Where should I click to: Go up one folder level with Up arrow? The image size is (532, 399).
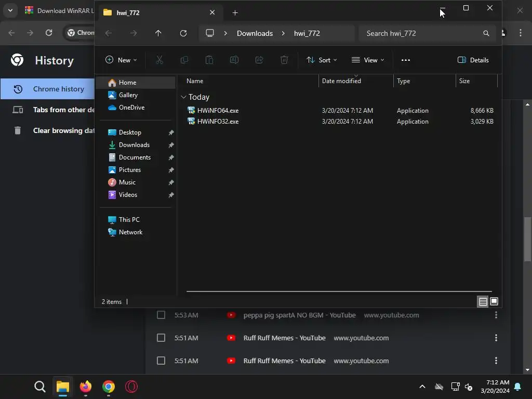pyautogui.click(x=158, y=33)
